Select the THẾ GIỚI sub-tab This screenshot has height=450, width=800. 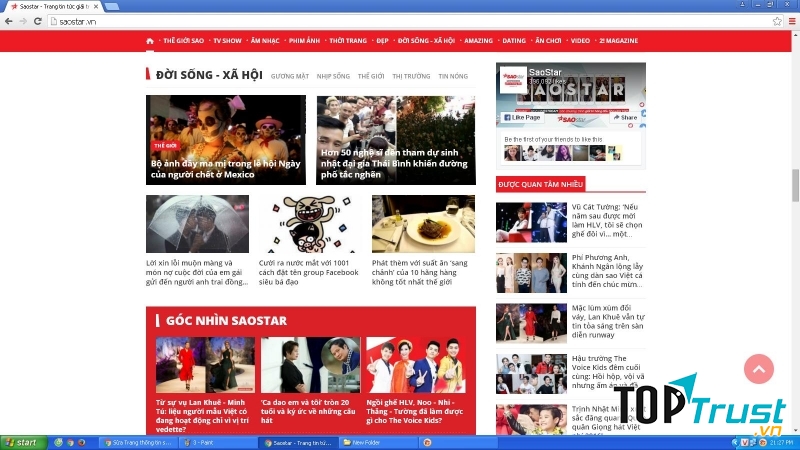(x=371, y=76)
